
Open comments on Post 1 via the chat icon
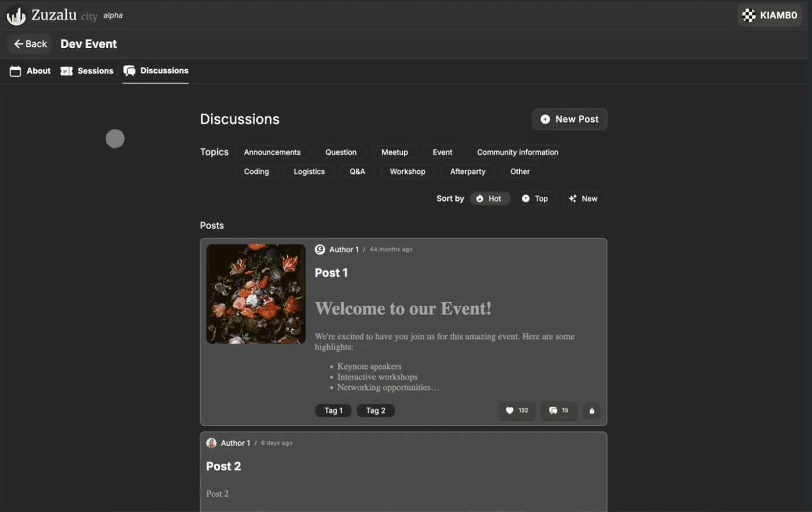tap(553, 411)
